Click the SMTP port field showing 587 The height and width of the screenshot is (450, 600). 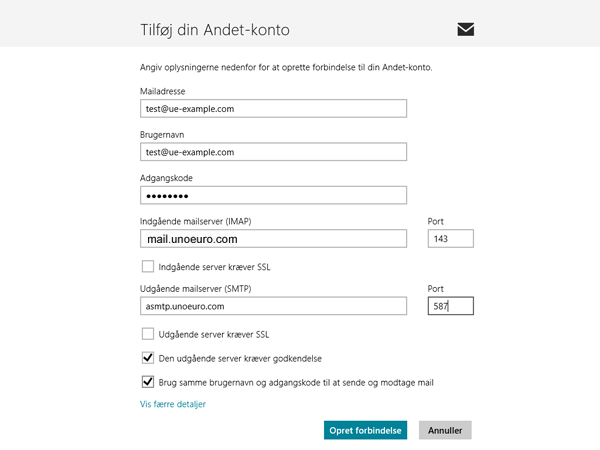pyautogui.click(x=450, y=306)
